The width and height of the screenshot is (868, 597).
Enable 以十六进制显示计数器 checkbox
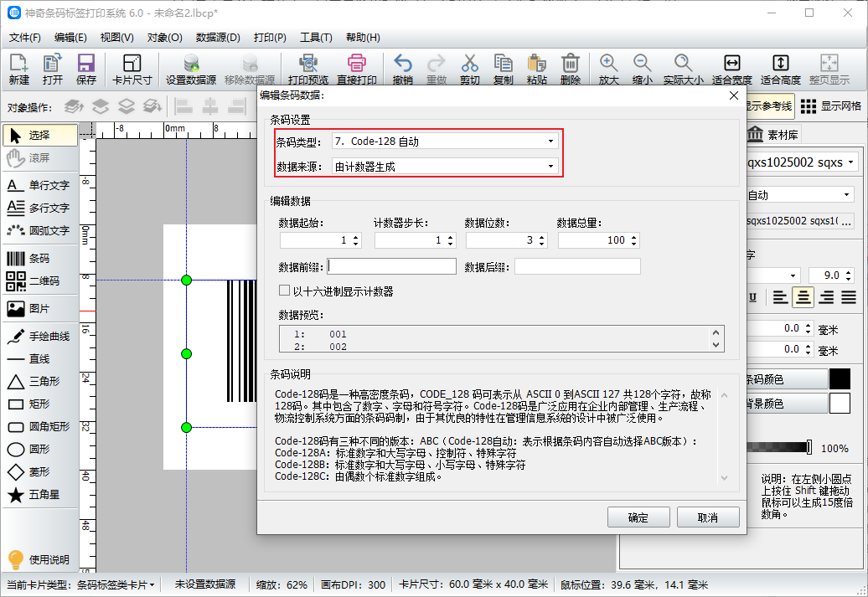pyautogui.click(x=285, y=291)
